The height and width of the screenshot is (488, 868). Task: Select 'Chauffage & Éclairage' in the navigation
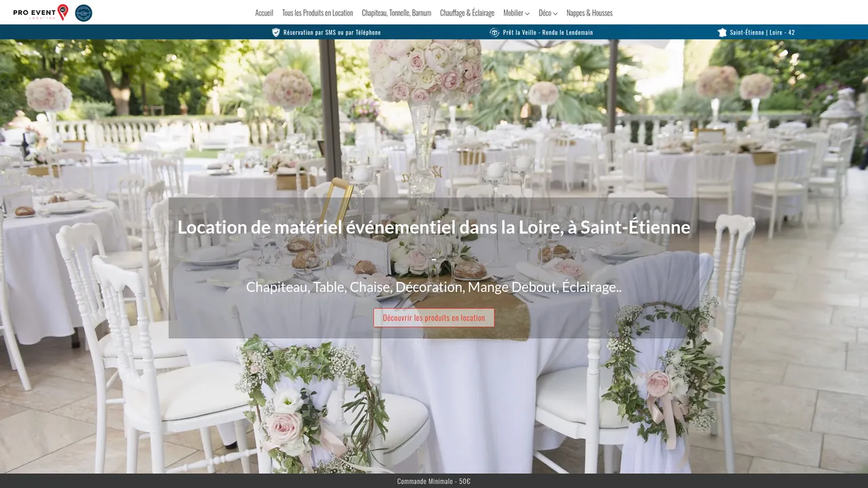point(467,13)
